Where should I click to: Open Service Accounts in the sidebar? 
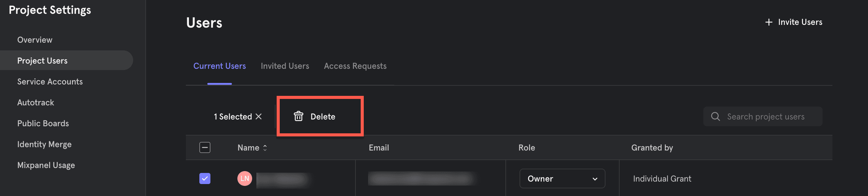tap(50, 82)
